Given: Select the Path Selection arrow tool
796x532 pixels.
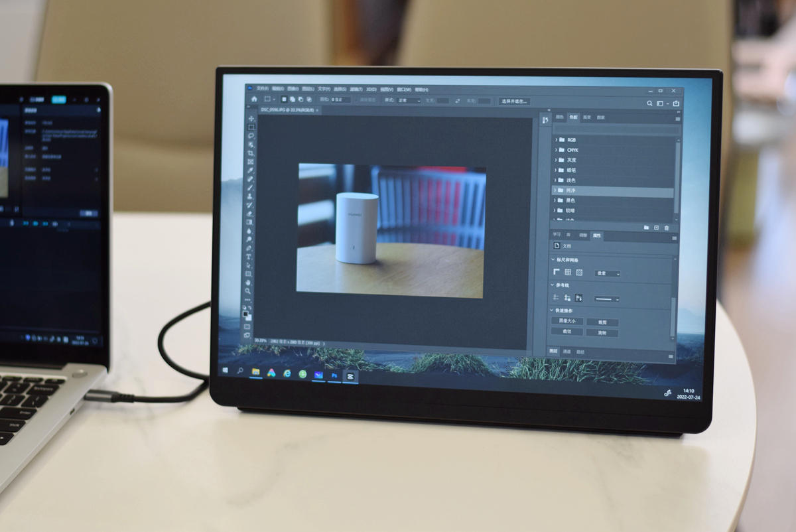Looking at the screenshot, I should pos(249,265).
